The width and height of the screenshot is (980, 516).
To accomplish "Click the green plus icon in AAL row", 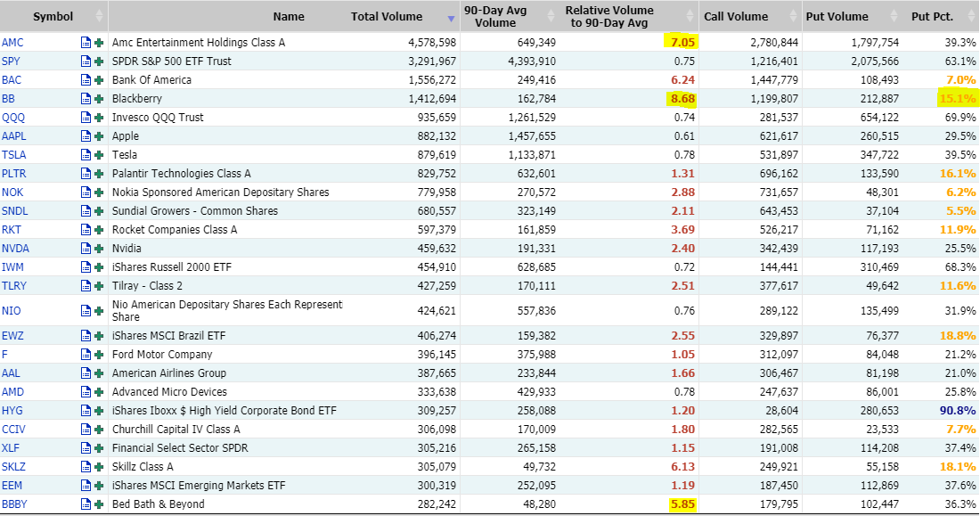I will (x=99, y=373).
